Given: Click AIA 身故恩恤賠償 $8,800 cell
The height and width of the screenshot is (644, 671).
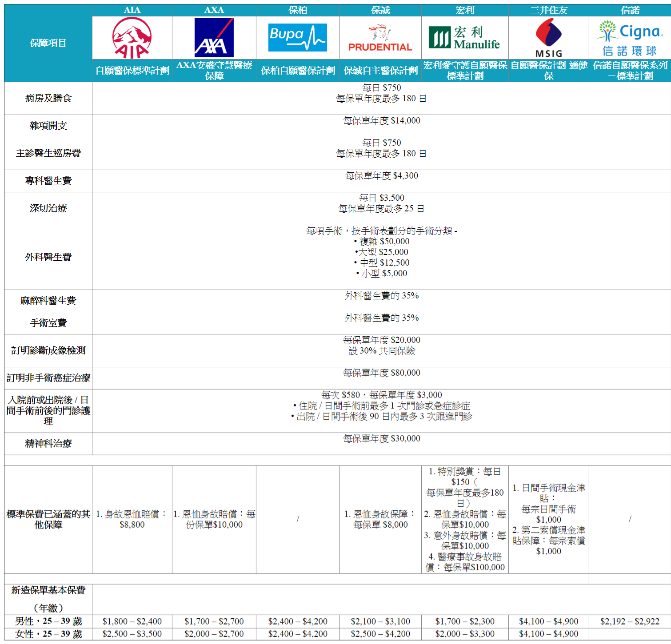Looking at the screenshot, I should 132,519.
